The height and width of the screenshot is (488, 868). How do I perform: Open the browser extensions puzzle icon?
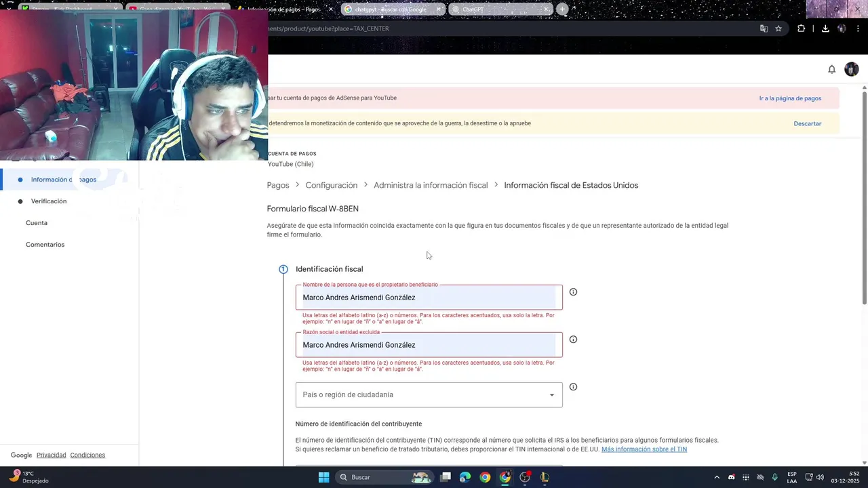(802, 28)
